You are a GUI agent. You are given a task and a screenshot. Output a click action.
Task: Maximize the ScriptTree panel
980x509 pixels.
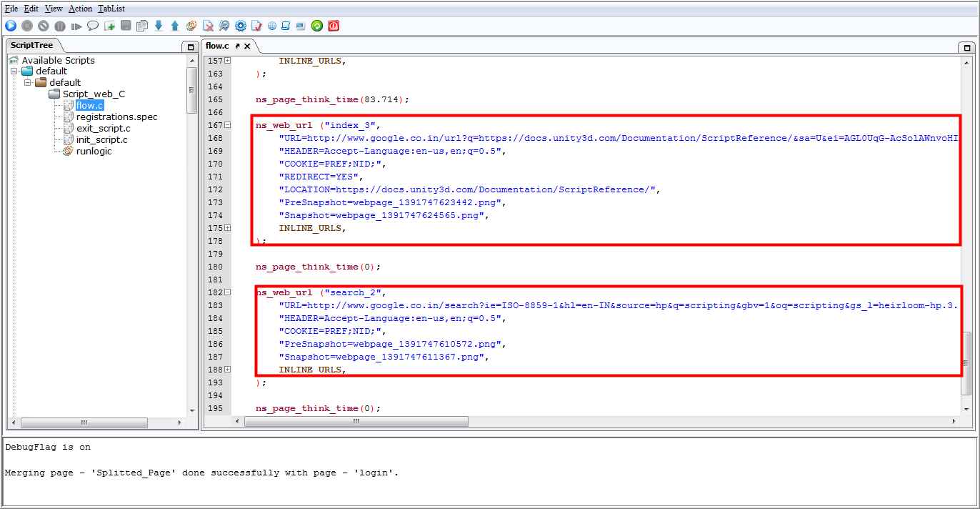(x=190, y=46)
